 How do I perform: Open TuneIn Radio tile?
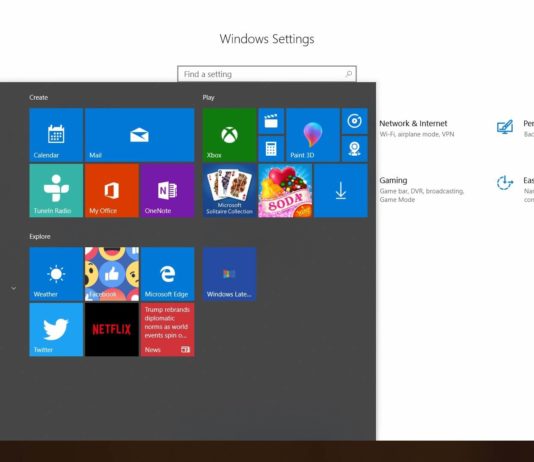click(x=56, y=191)
